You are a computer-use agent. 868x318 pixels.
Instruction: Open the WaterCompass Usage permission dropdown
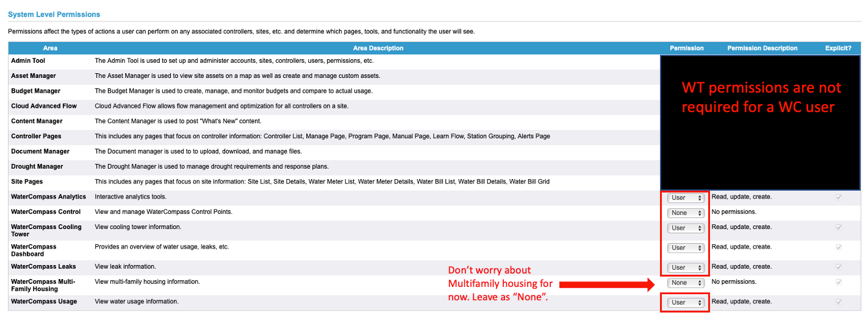[x=686, y=302]
